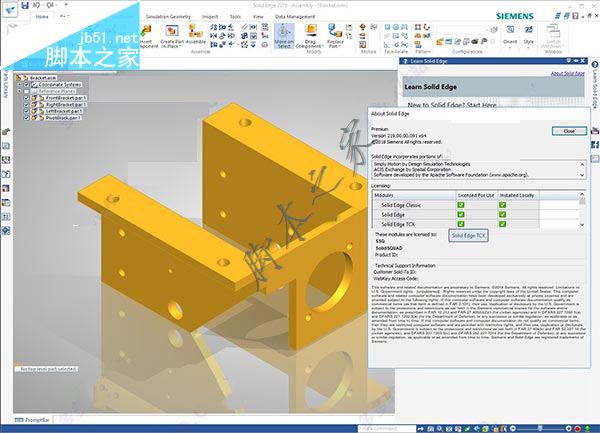Click Installed Locally check for Solid Edge TCX

point(502,224)
